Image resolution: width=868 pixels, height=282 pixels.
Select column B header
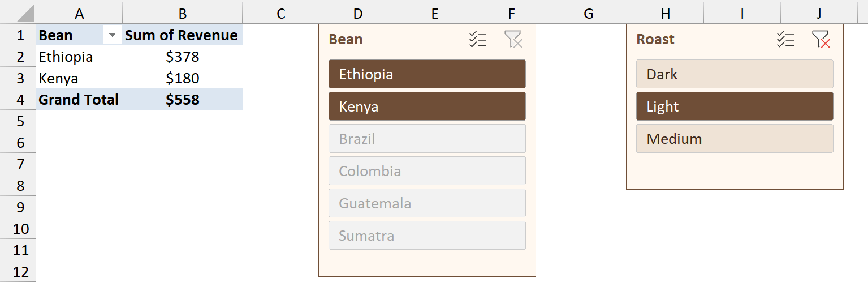coord(182,14)
